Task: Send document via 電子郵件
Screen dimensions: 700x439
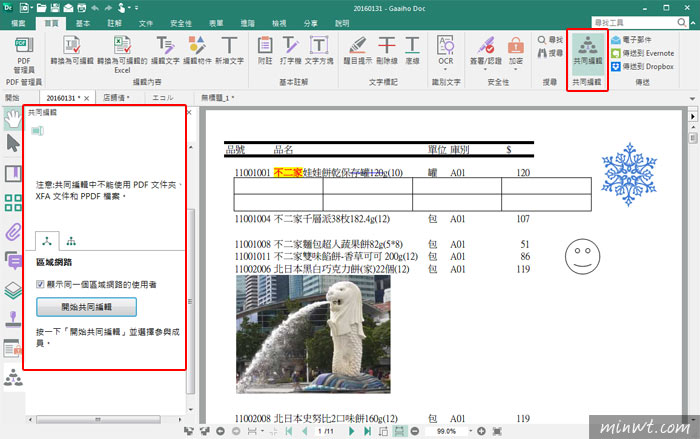Action: coord(631,40)
